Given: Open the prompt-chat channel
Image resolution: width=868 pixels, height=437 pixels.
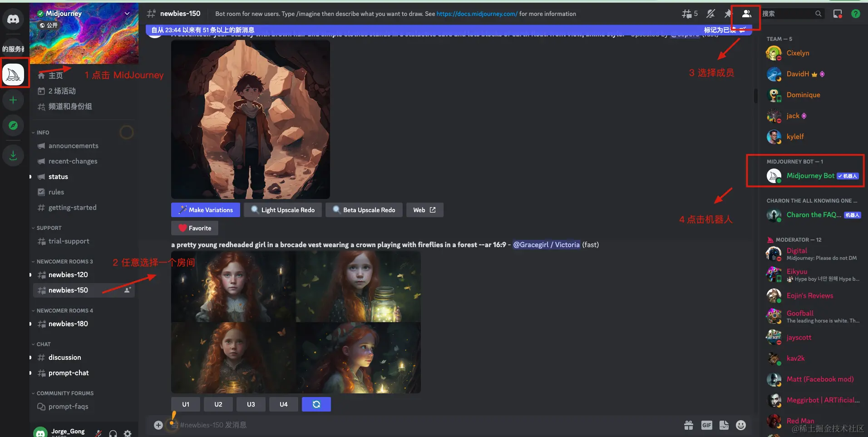Looking at the screenshot, I should tap(84, 373).
